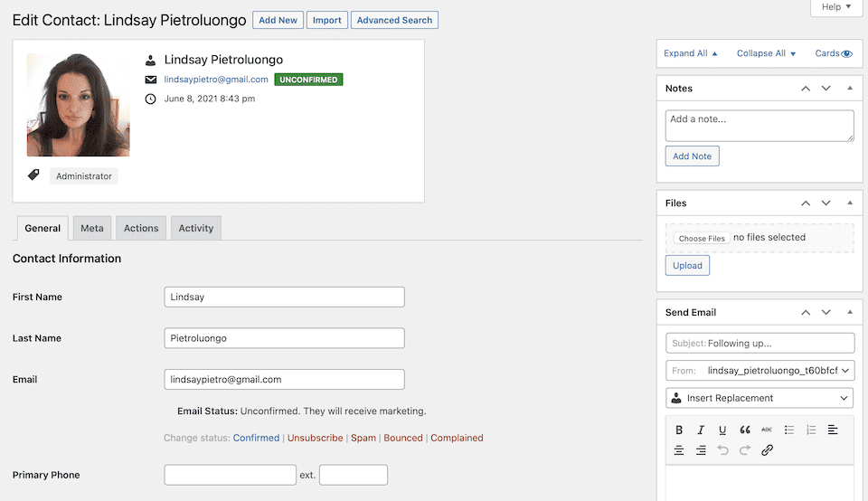This screenshot has width=868, height=501.
Task: Insert a bulleted list
Action: click(x=789, y=430)
